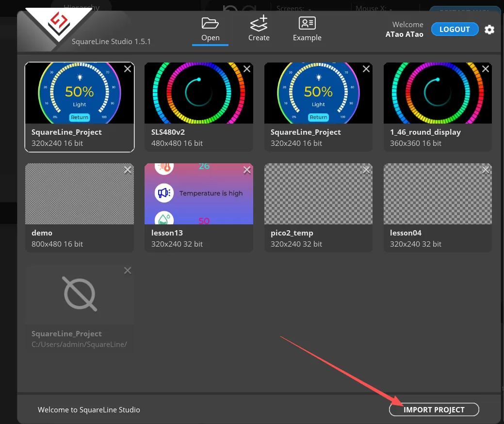Click the demo project name
This screenshot has height=424, width=504.
click(x=42, y=233)
